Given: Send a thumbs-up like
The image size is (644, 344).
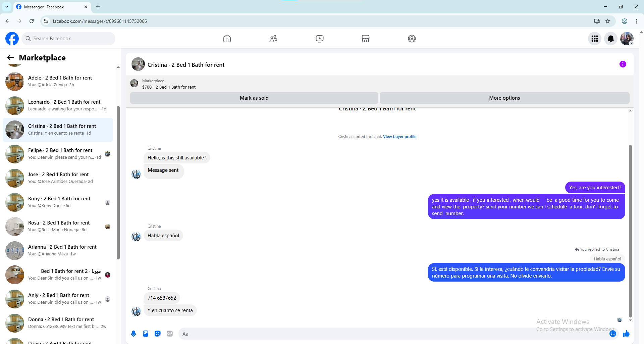Looking at the screenshot, I should click(x=626, y=334).
